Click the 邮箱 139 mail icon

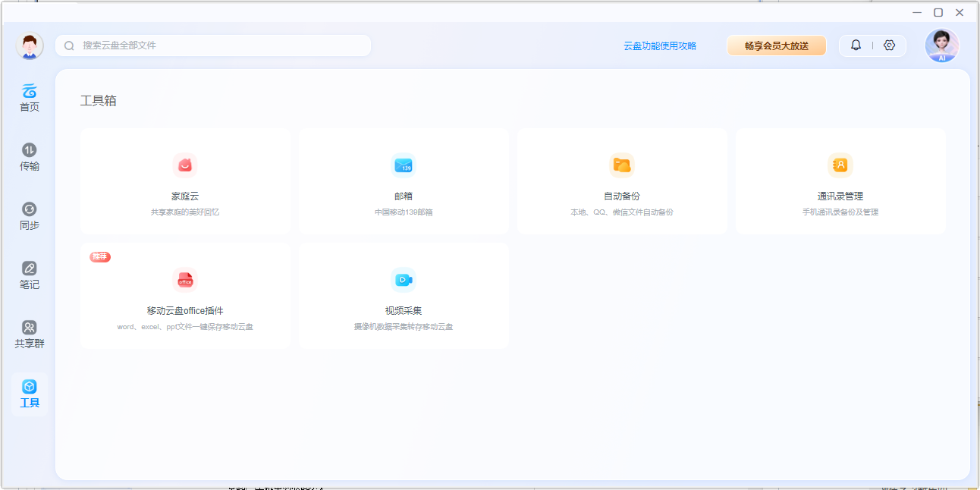tap(404, 165)
